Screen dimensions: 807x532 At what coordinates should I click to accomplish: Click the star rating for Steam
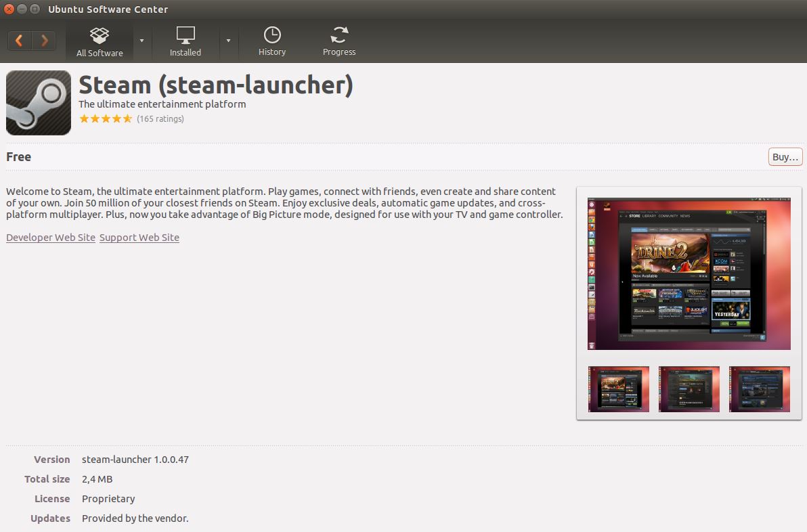[x=106, y=119]
